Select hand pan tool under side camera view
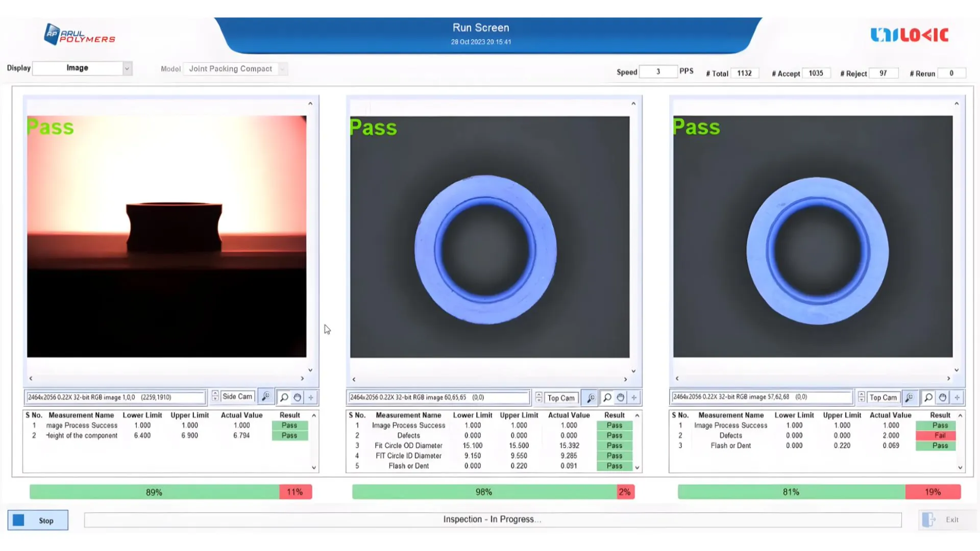Image resolution: width=980 pixels, height=551 pixels. click(298, 397)
